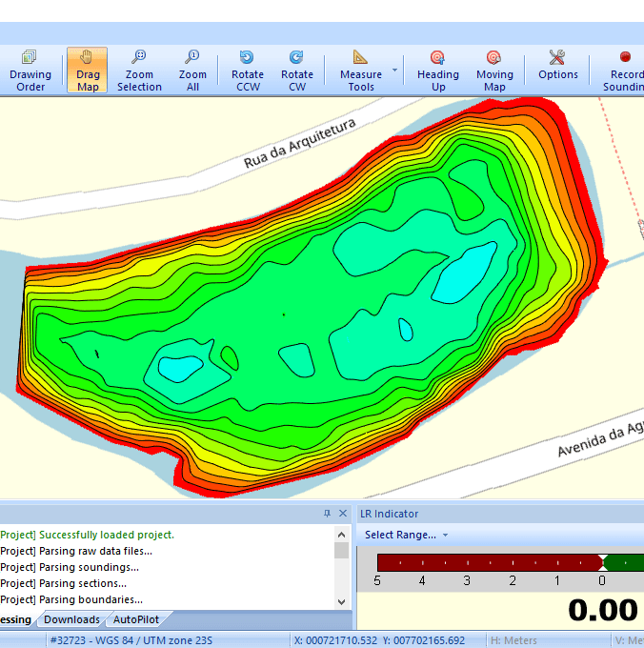Close the log panel with the X button
This screenshot has width=644, height=648.
click(342, 514)
